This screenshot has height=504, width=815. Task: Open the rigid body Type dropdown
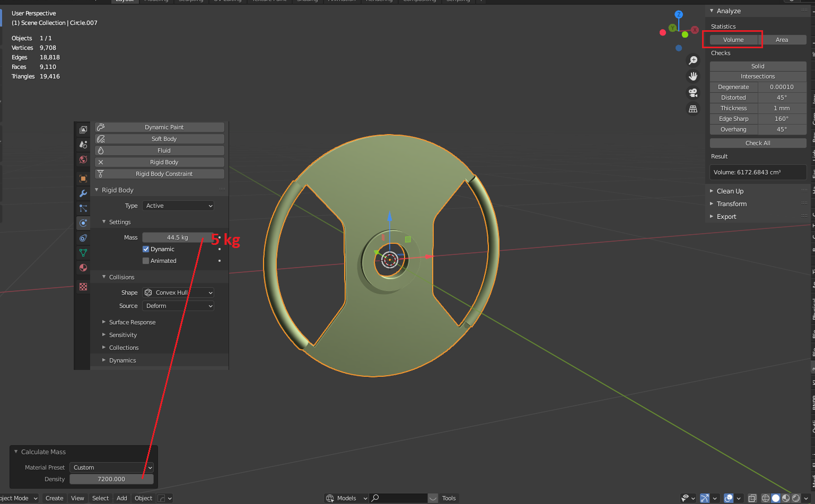[178, 206]
